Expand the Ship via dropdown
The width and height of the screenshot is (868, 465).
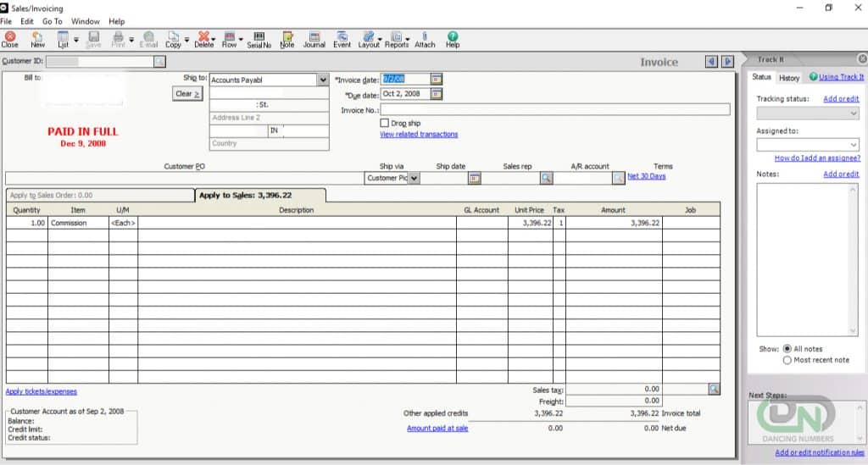pyautogui.click(x=414, y=178)
